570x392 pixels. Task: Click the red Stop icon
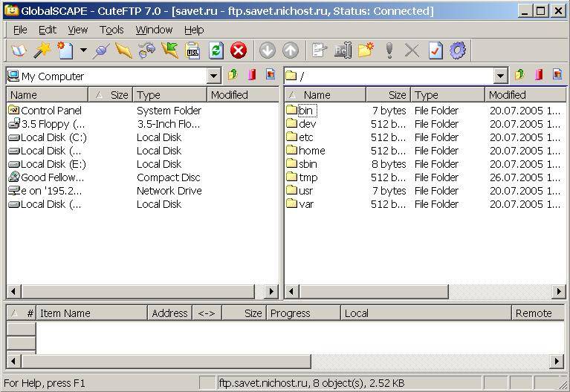(239, 50)
